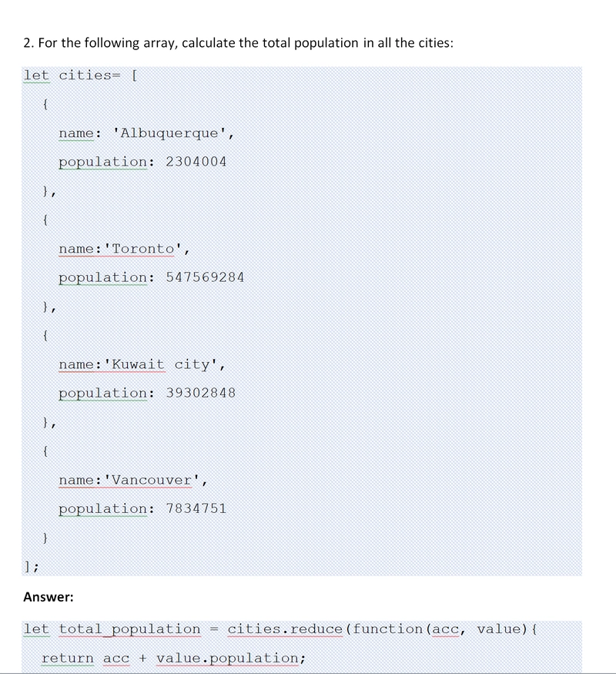Click the 'name:' key above Albuquerque's population
The width and height of the screenshot is (616, 674).
(80, 133)
